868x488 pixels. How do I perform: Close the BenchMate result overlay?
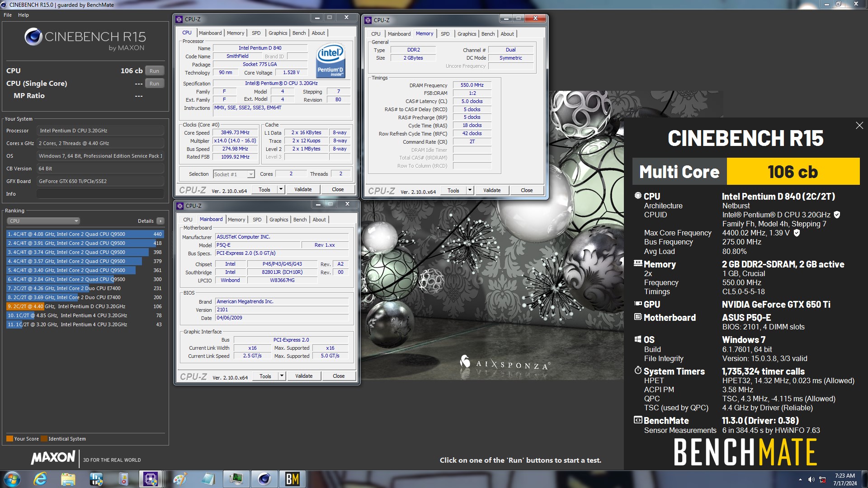[859, 126]
